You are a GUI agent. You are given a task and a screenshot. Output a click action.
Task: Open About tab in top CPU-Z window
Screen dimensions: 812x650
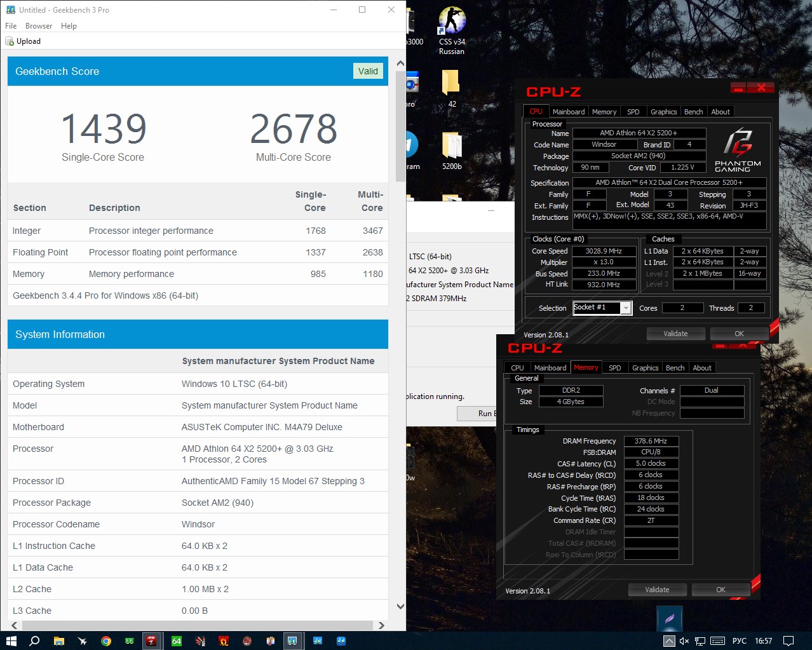(x=721, y=112)
